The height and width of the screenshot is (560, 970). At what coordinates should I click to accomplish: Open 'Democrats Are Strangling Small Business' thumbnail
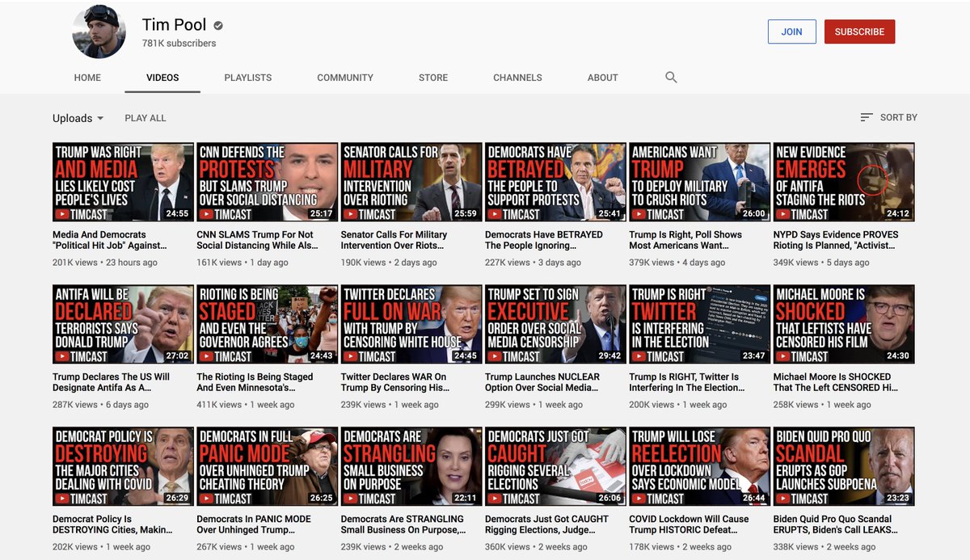click(x=411, y=466)
